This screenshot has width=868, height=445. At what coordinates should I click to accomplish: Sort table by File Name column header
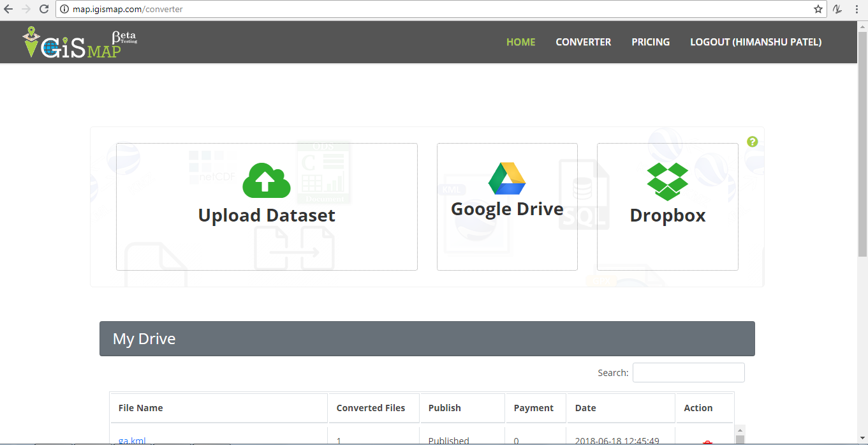(141, 408)
